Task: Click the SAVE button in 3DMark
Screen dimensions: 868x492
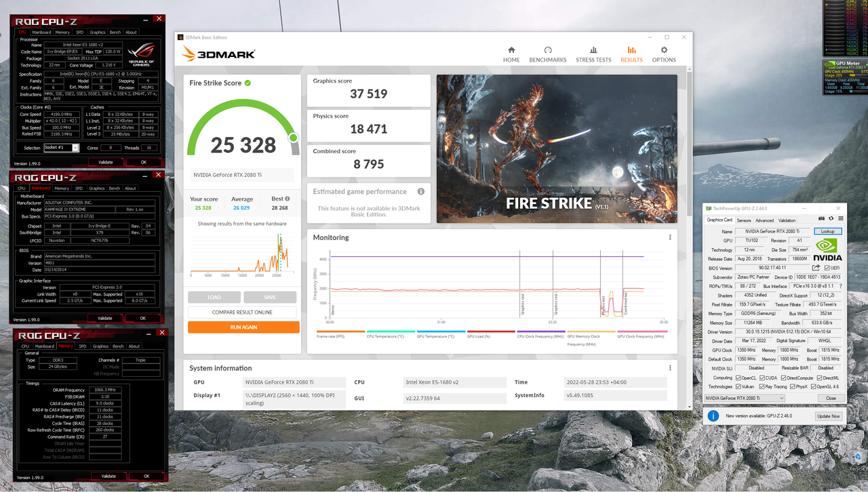Action: point(270,298)
